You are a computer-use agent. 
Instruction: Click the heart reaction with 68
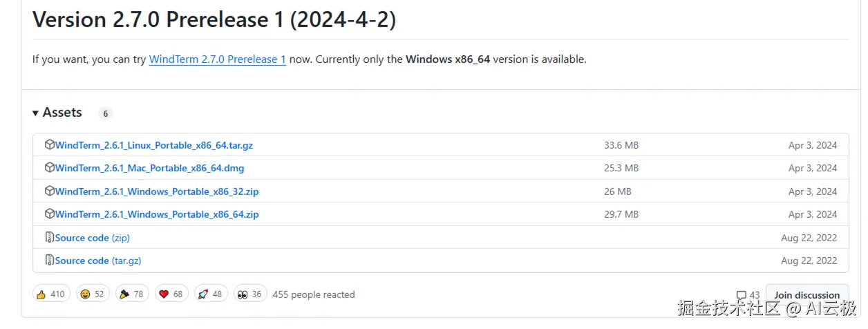(x=170, y=294)
